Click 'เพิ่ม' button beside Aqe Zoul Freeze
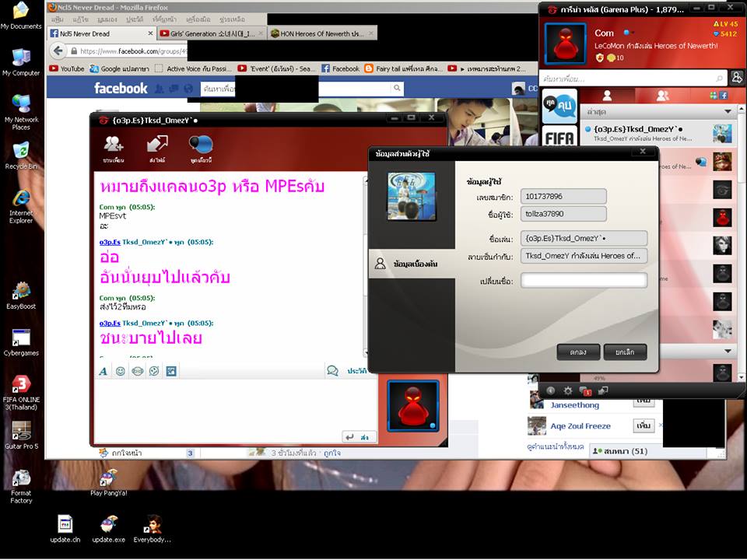747x560 pixels. tap(644, 425)
